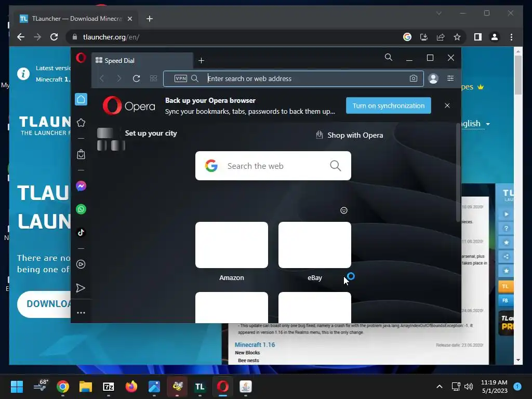Go to Opera Home in the sidebar
The image size is (532, 399).
coord(81,99)
